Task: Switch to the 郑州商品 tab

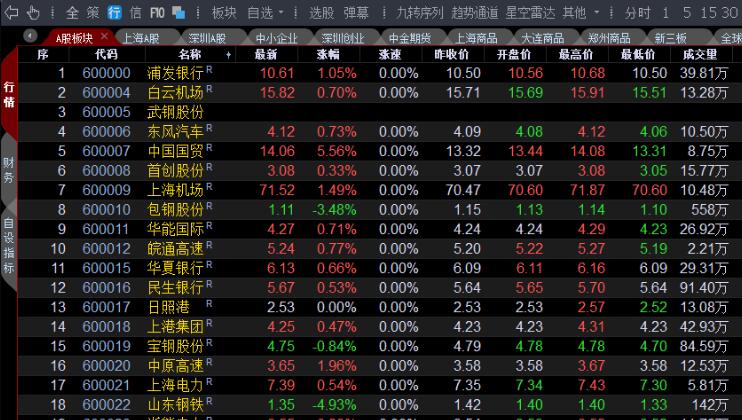Action: [x=608, y=38]
